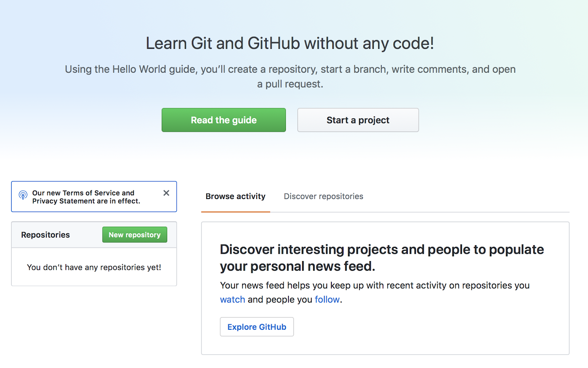Click the green Read the guide button

coord(223,120)
